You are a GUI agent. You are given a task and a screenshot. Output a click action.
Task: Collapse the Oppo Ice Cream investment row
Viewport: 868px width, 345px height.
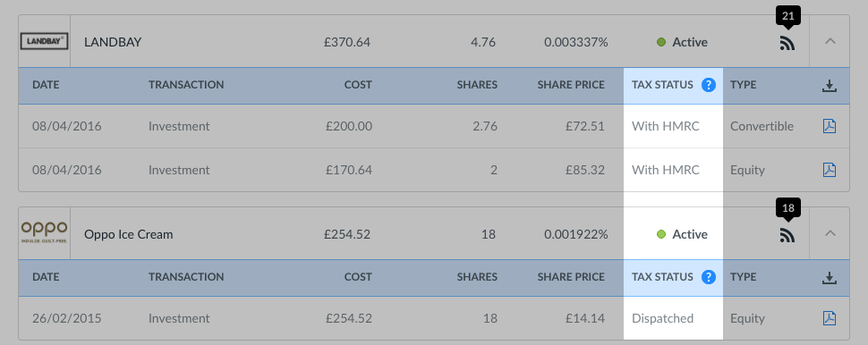[830, 233]
